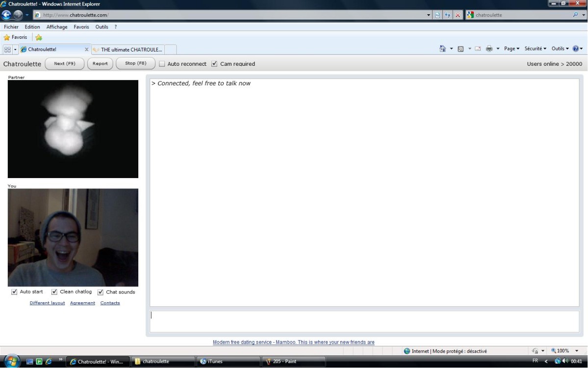The image size is (588, 368).
Task: Switch to iTunes in the taskbar
Action: click(228, 362)
